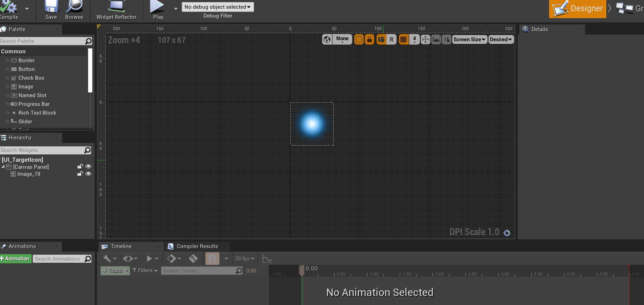Switch to Graph mode
Viewport: 644px width, 305px height.
[630, 9]
